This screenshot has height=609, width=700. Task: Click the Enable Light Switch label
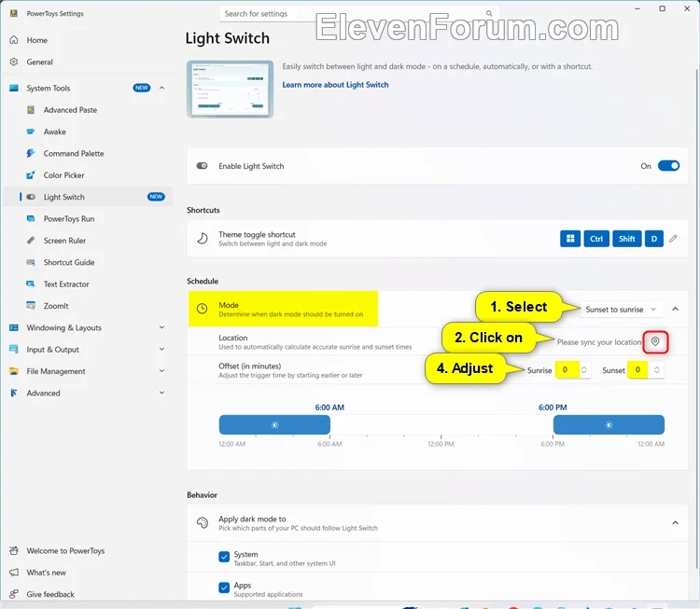[251, 166]
